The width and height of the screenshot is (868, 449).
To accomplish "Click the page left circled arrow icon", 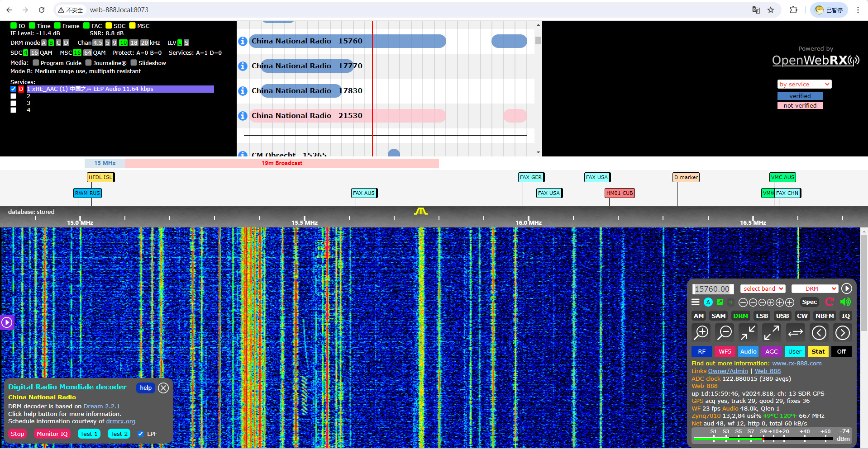I will click(x=819, y=333).
